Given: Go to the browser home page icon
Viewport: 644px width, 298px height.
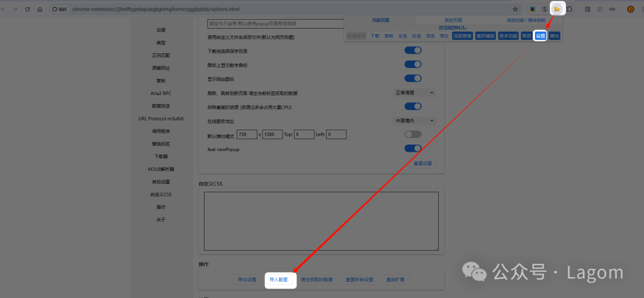Looking at the screenshot, I should click(x=40, y=9).
